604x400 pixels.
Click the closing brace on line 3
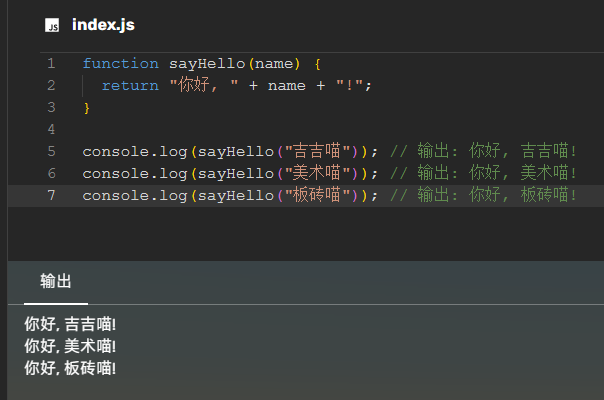click(87, 107)
